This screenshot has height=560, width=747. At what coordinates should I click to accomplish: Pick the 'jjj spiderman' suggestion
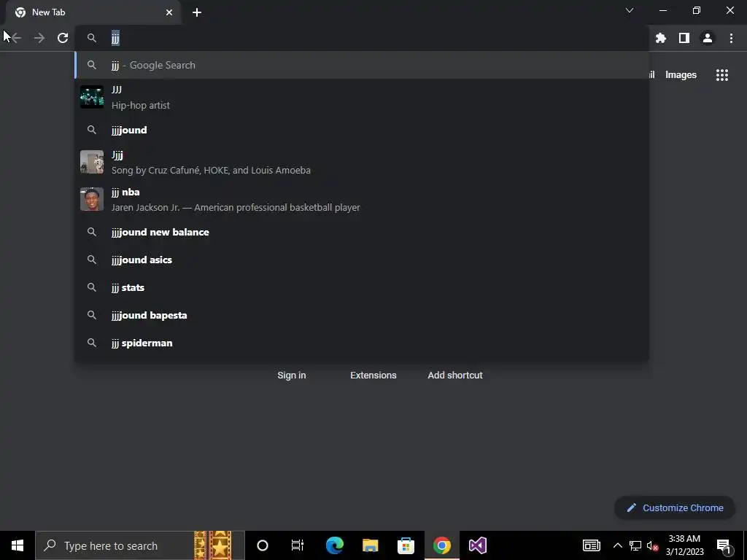coord(362,343)
